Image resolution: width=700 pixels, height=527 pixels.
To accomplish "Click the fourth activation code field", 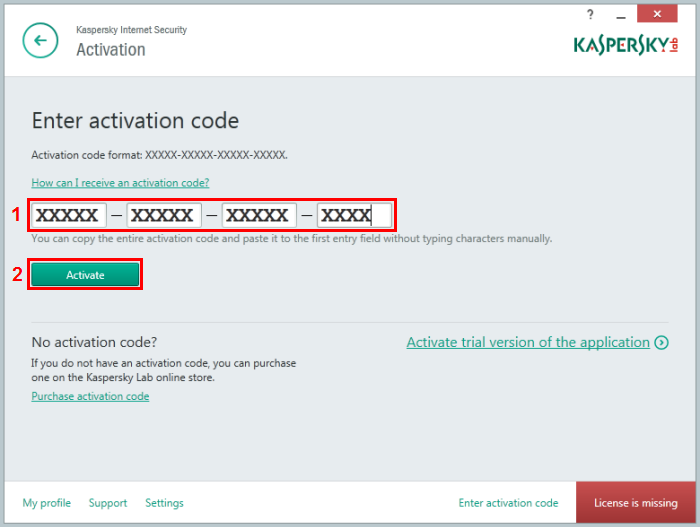I will point(354,215).
